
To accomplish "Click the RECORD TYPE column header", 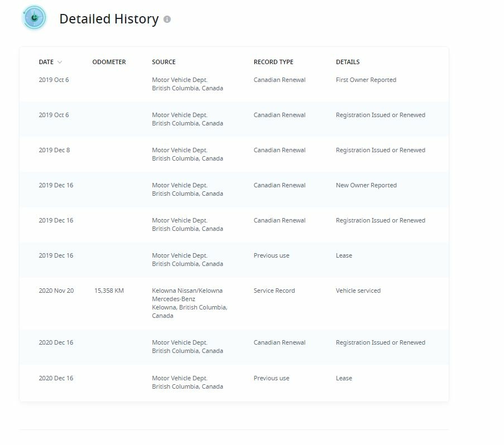I will click(x=273, y=62).
